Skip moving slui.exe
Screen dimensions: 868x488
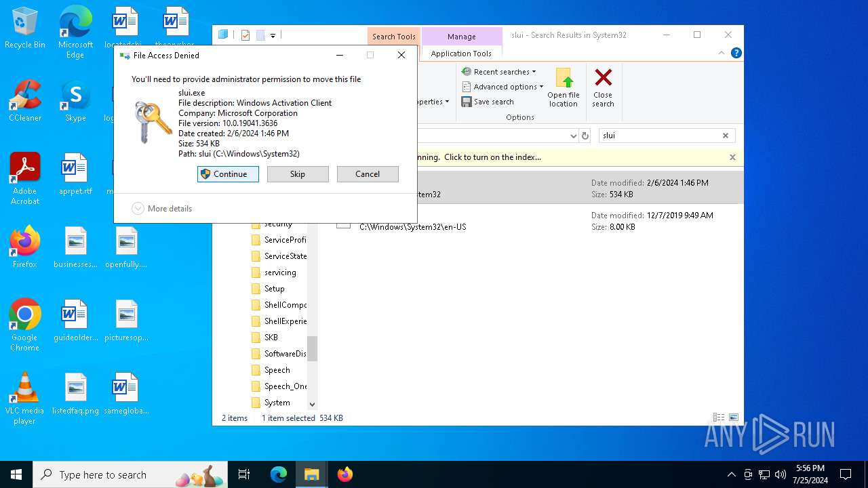[x=298, y=174]
